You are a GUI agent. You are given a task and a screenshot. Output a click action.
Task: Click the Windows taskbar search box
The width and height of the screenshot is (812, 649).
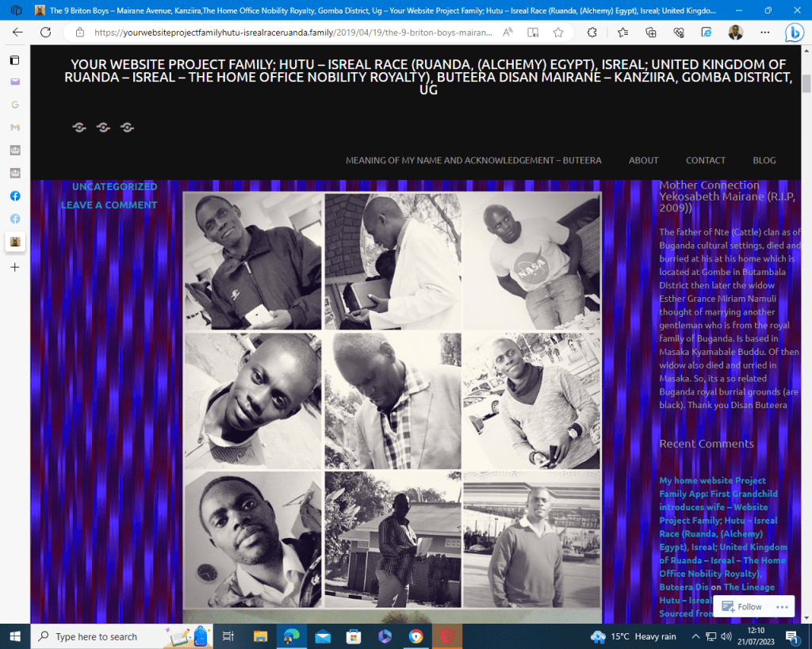pyautogui.click(x=96, y=636)
